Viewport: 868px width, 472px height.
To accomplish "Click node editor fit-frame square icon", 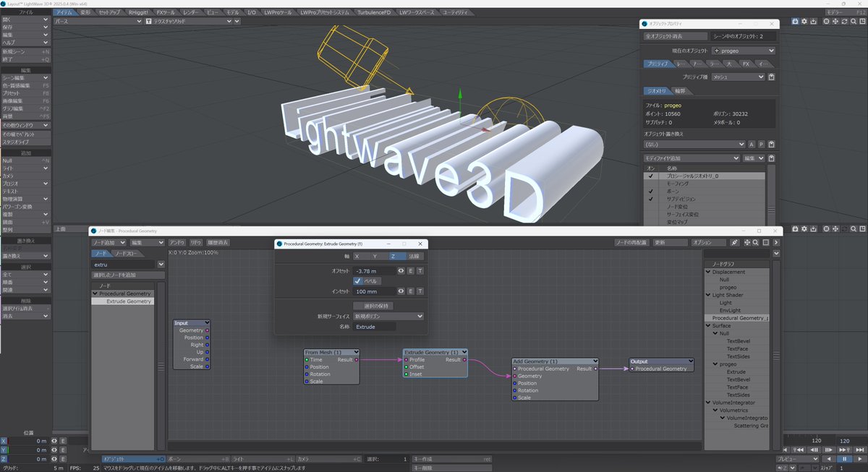I will pyautogui.click(x=765, y=243).
